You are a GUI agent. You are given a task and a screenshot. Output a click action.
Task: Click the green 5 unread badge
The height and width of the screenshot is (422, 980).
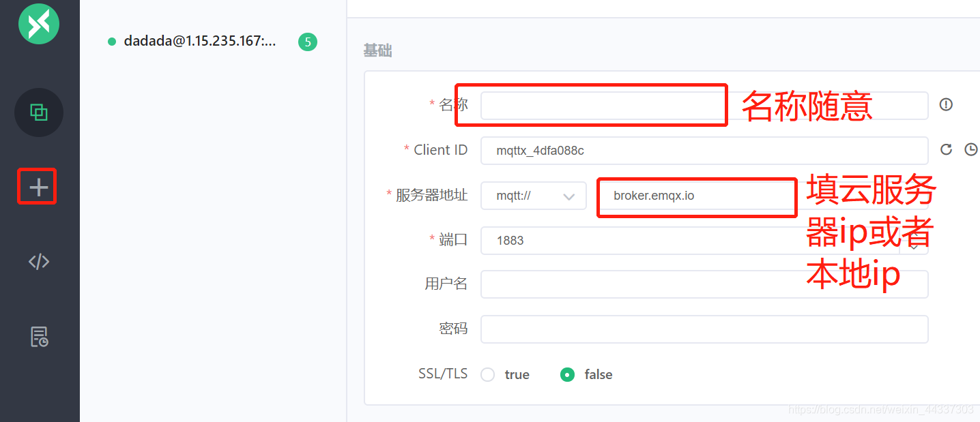308,42
